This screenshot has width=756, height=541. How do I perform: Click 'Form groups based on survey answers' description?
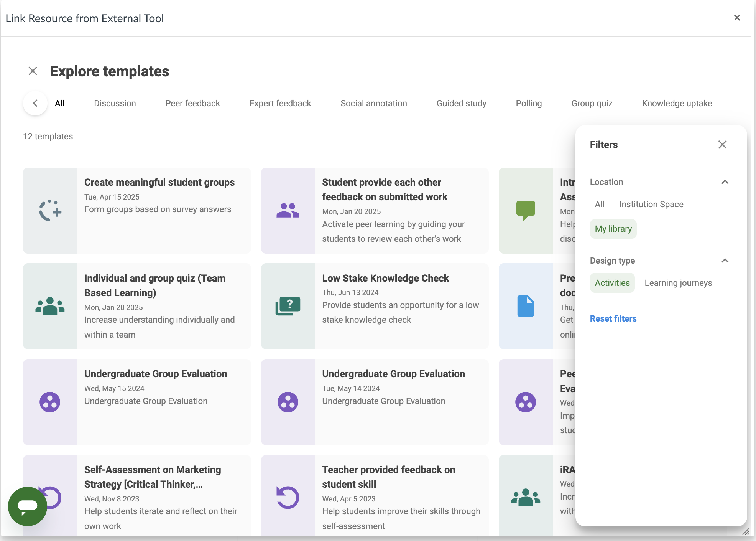(158, 209)
